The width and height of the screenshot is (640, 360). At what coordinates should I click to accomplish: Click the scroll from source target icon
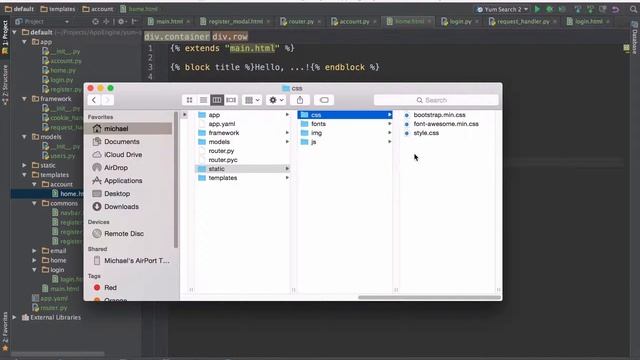point(95,22)
